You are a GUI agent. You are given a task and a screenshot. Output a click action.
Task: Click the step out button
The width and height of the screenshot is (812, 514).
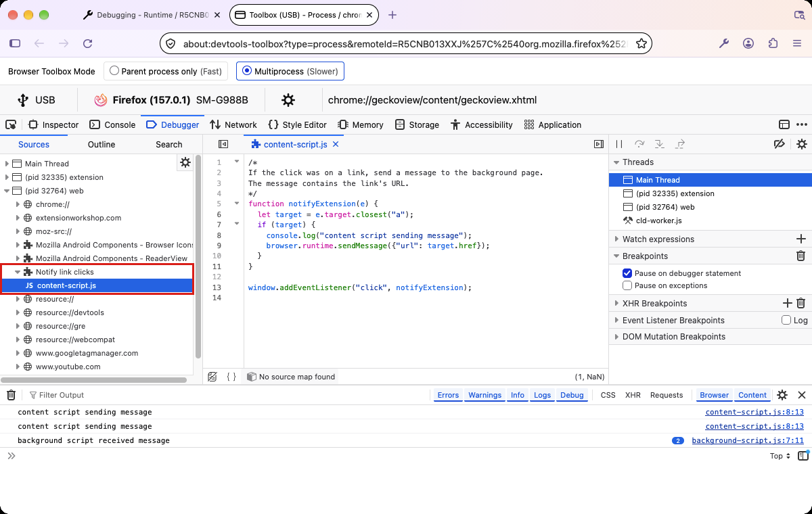tap(680, 144)
